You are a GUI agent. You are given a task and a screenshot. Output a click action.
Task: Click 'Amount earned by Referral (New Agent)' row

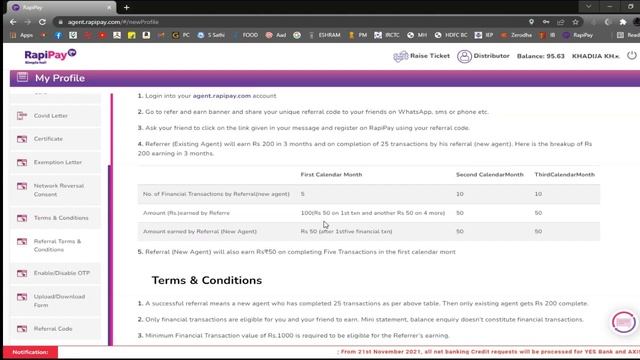click(369, 231)
